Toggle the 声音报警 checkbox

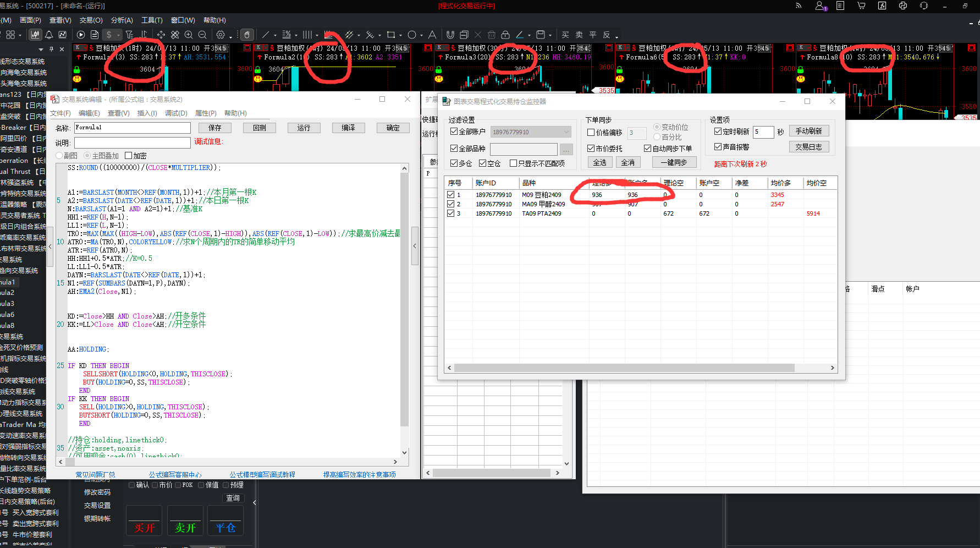click(x=718, y=147)
